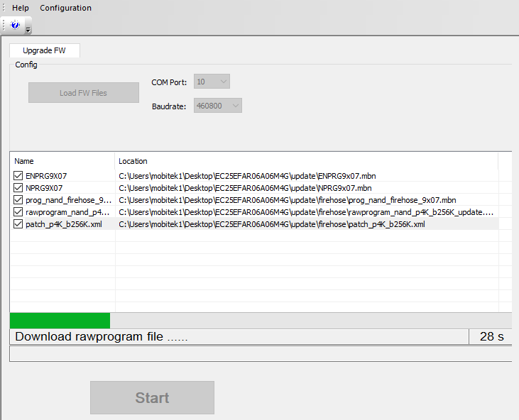Open the toolbar overflow options arrow
This screenshot has height=420, width=519.
[28, 28]
